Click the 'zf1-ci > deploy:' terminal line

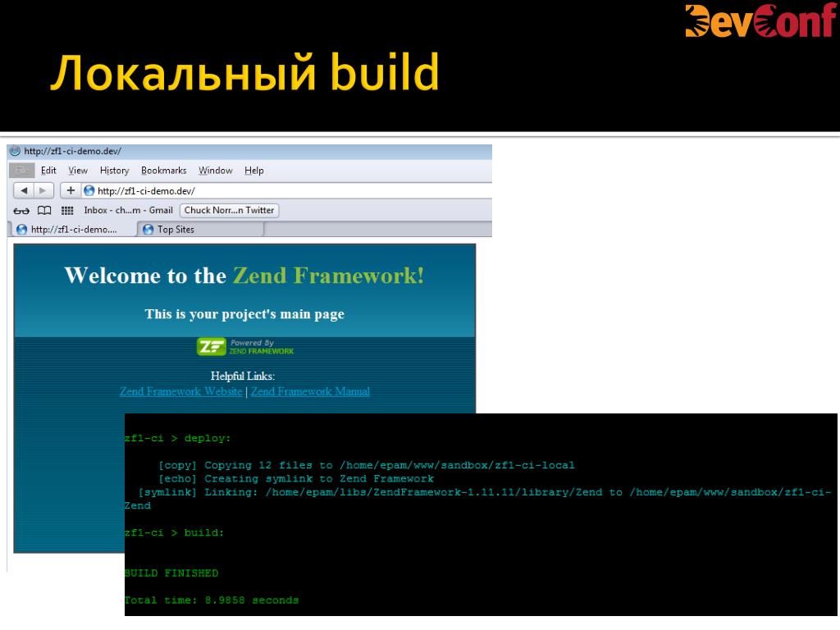coord(177,438)
